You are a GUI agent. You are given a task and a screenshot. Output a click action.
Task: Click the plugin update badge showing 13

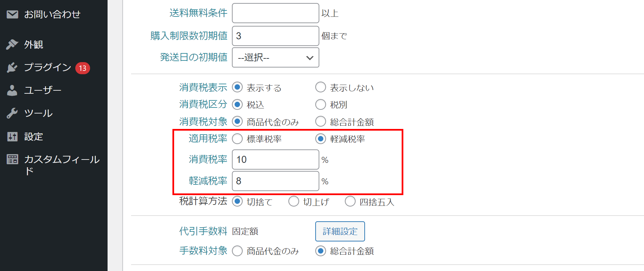click(x=83, y=68)
